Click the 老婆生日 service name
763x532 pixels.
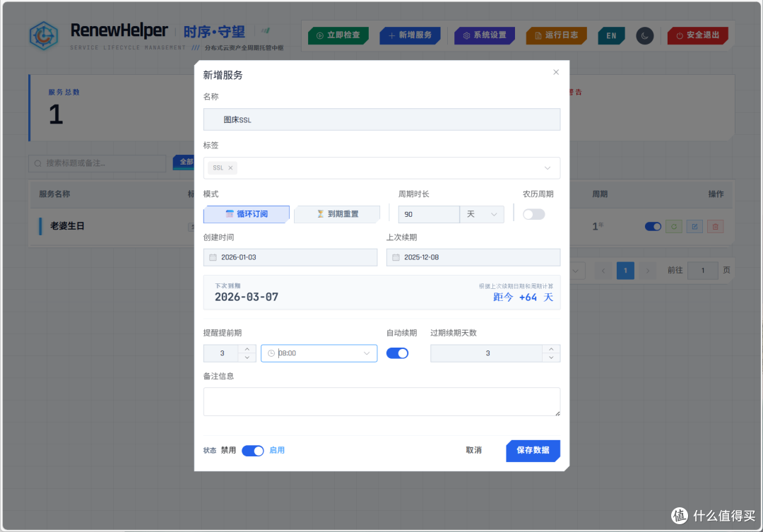[67, 226]
